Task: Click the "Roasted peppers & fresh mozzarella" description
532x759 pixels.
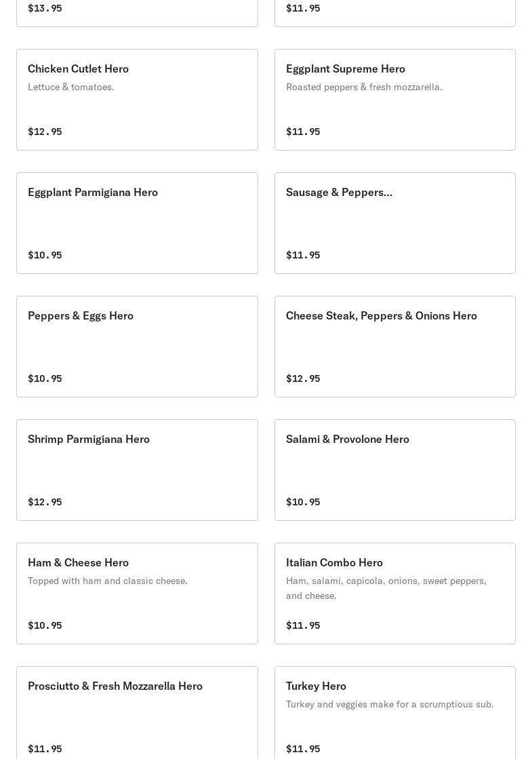Action: pyautogui.click(x=364, y=87)
